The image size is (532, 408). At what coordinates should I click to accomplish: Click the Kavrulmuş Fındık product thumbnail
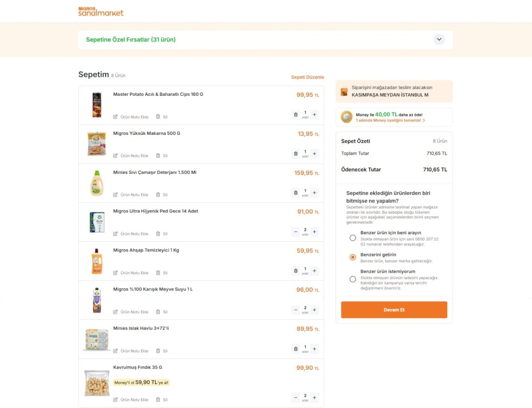point(97,383)
